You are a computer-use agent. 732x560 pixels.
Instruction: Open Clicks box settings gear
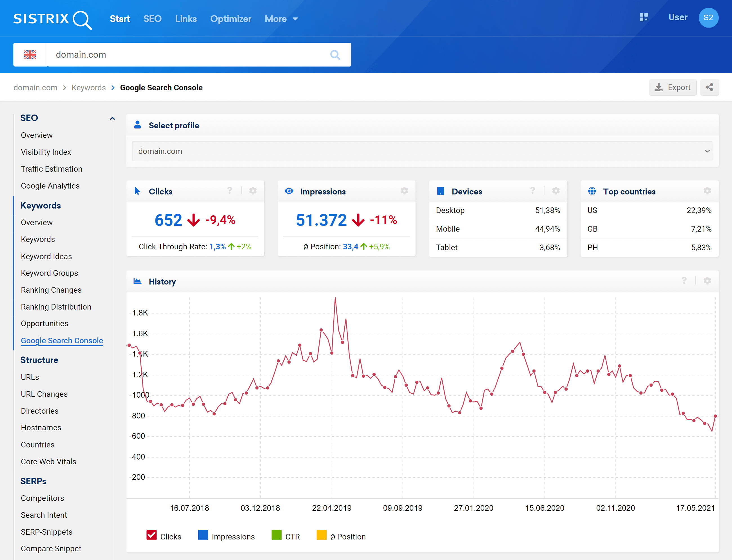[x=253, y=191]
